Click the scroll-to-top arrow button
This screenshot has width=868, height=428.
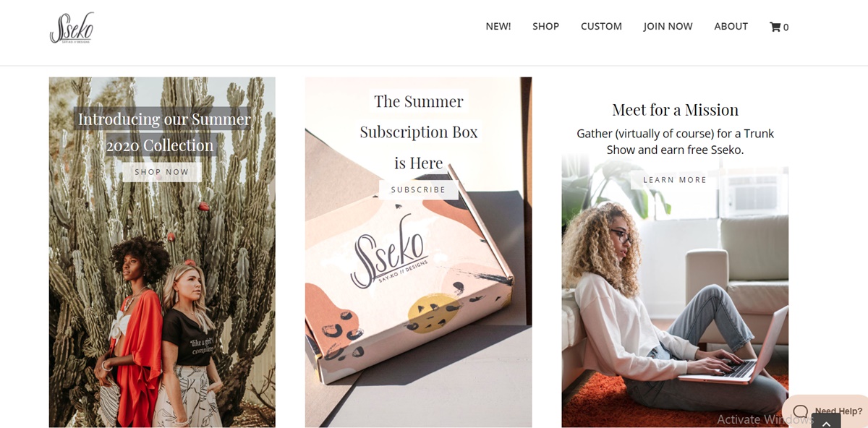click(826, 421)
